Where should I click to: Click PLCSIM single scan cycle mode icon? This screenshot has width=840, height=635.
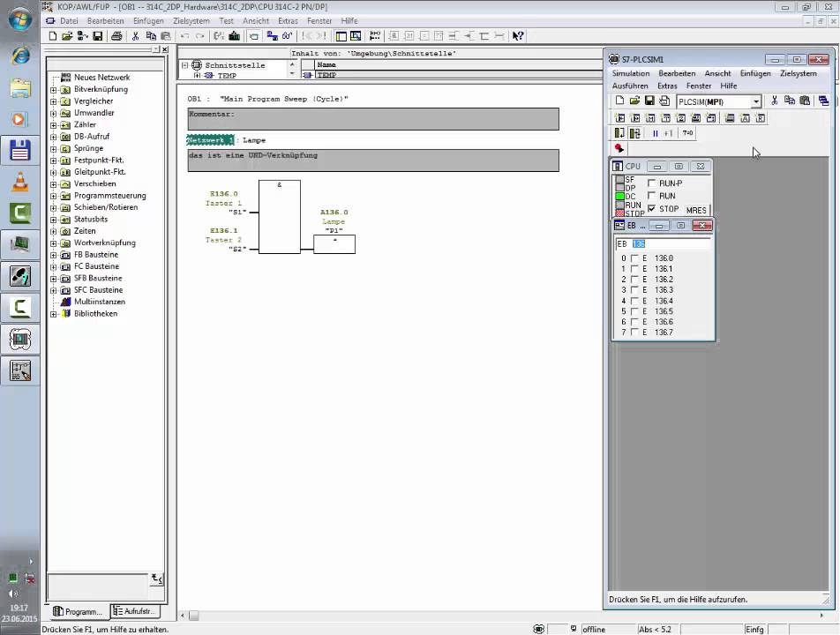coord(619,133)
